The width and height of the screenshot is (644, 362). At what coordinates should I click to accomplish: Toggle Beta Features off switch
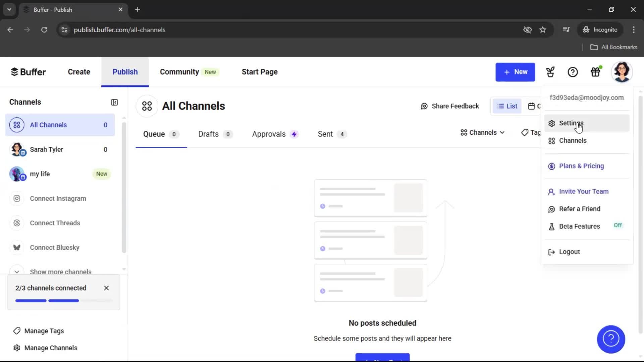(x=618, y=225)
